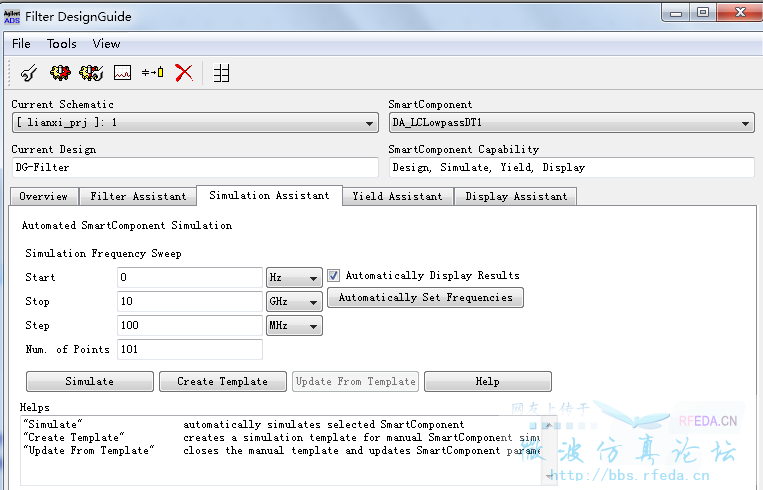
Task: Open the Display results graph icon
Action: pos(122,73)
